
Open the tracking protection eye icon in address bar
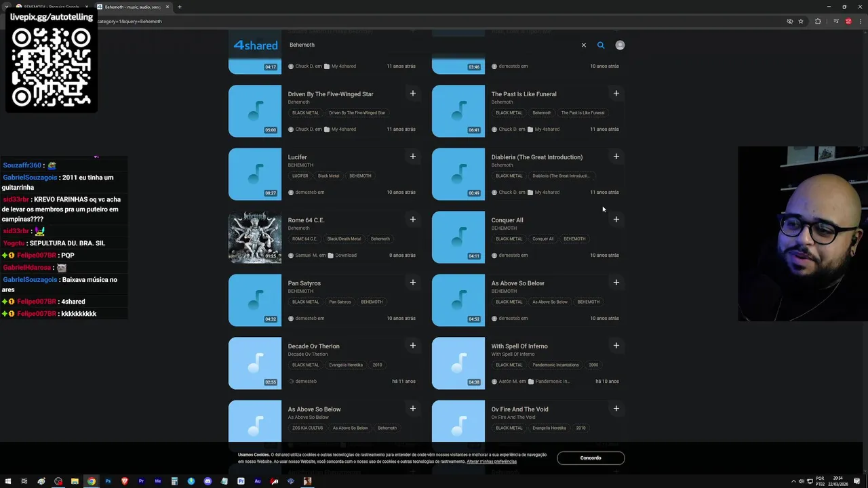click(x=789, y=21)
